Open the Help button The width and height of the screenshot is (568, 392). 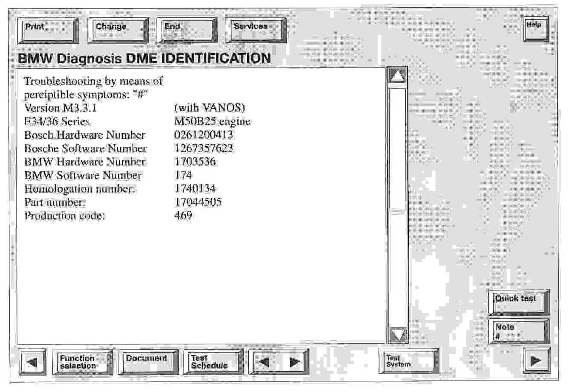[535, 29]
